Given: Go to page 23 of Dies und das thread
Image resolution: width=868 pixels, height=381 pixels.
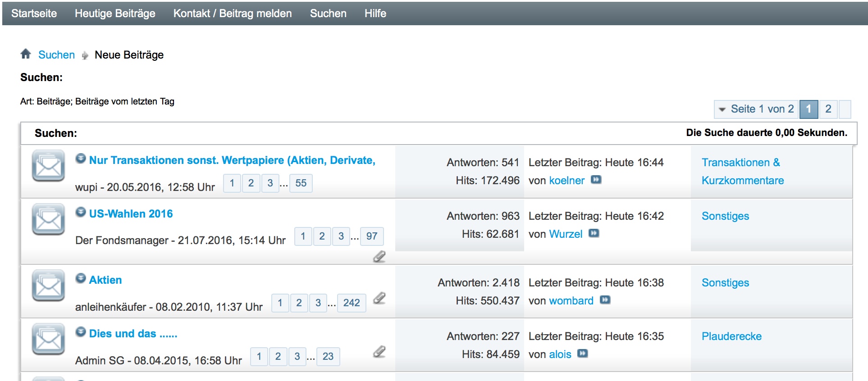Looking at the screenshot, I should click(328, 356).
